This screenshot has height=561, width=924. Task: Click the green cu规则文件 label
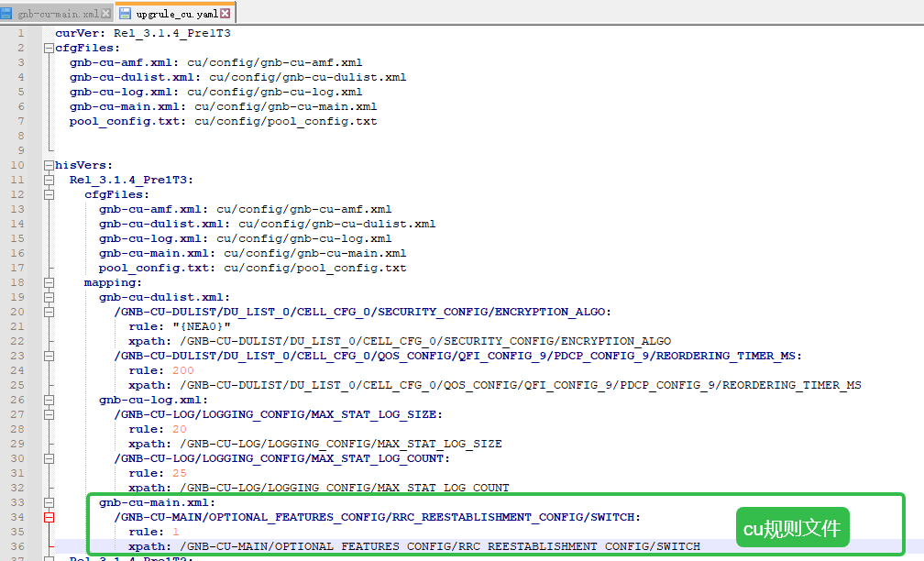(791, 528)
